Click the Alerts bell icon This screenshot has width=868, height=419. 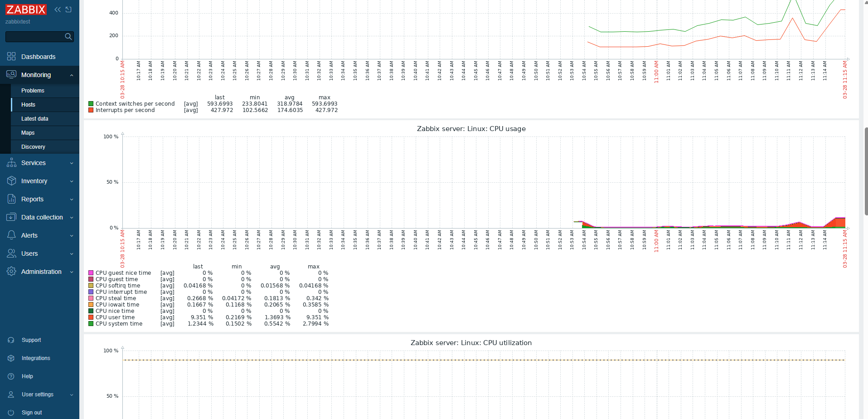[11, 235]
